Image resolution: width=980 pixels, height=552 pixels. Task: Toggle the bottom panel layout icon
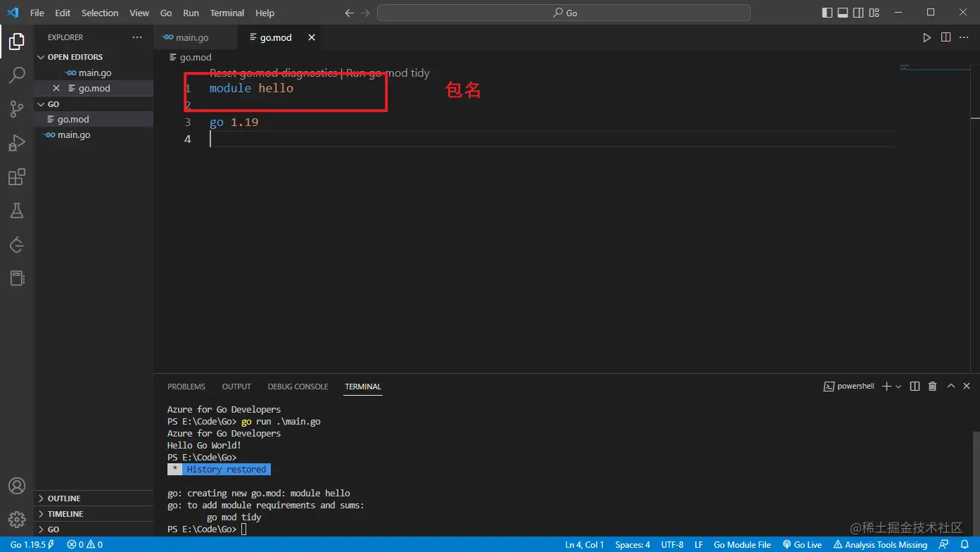842,13
